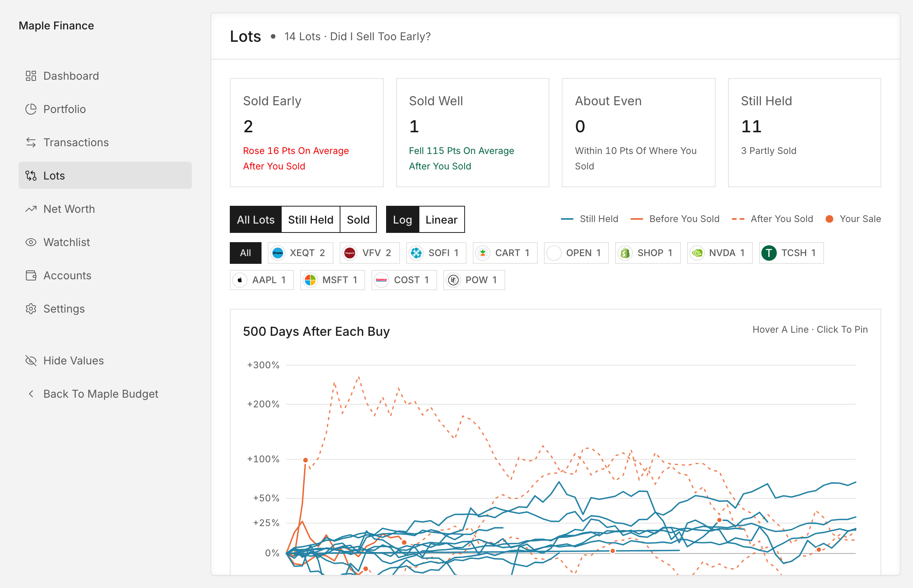Click the Maple Finance title
This screenshot has height=588, width=913.
(56, 26)
